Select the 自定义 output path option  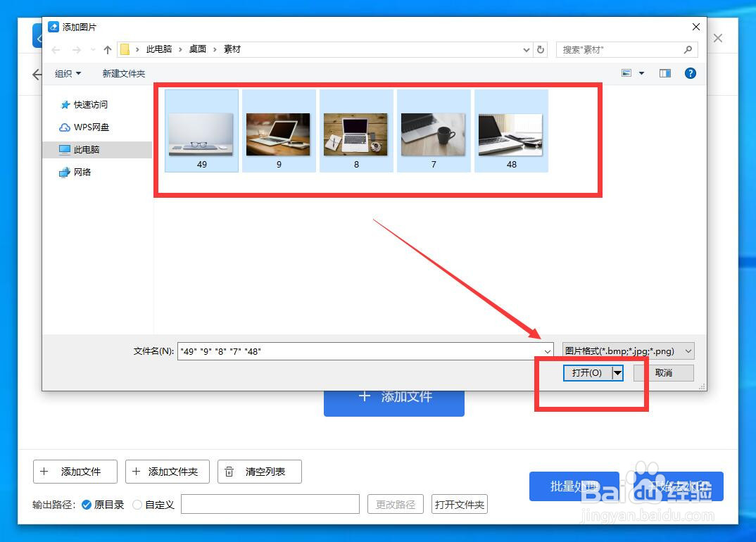tap(153, 505)
